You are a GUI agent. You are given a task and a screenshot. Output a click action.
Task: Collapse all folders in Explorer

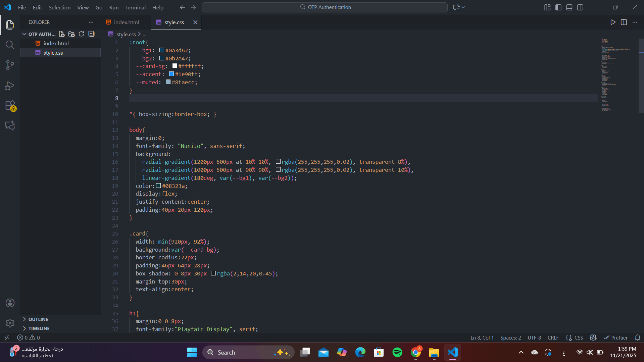[x=91, y=34]
